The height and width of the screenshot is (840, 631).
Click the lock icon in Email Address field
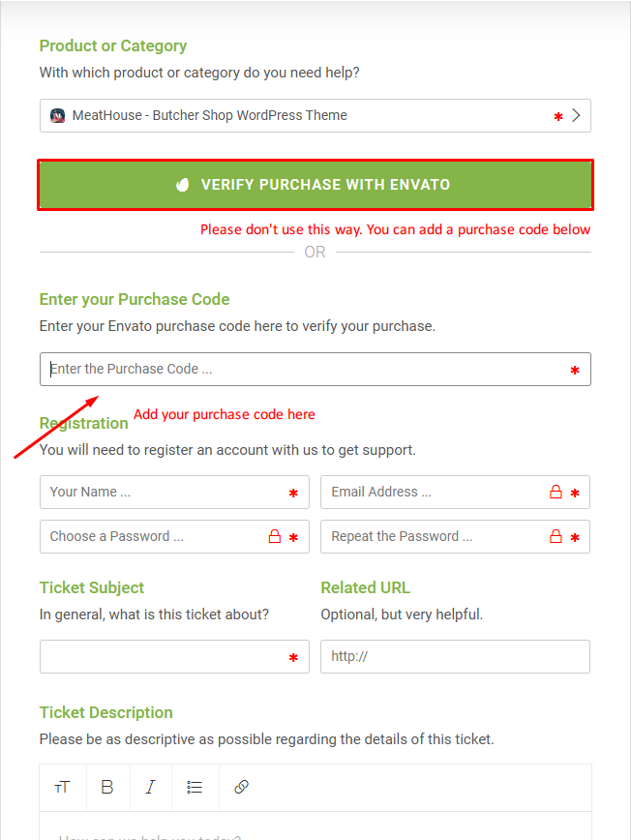pos(556,492)
